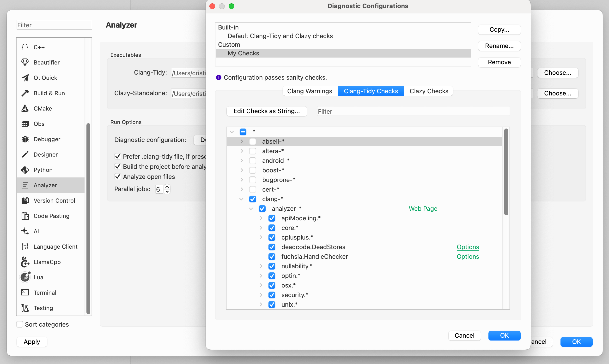Expand the abseil-* checks group
The image size is (609, 364).
pyautogui.click(x=242, y=141)
